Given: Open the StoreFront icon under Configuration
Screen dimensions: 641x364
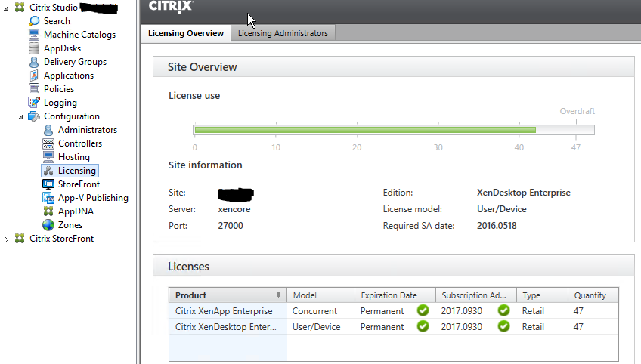Looking at the screenshot, I should point(48,184).
